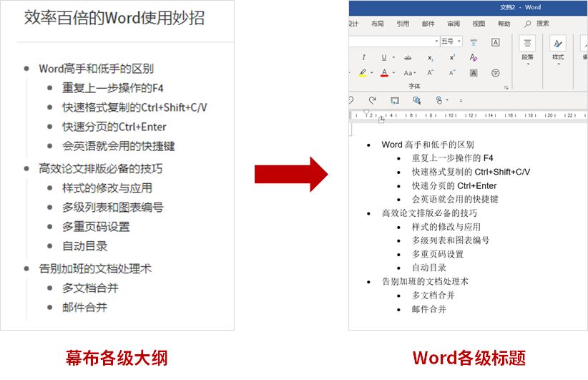Insert an enclosed character
Viewport: 588px width, 380px height.
point(496,73)
